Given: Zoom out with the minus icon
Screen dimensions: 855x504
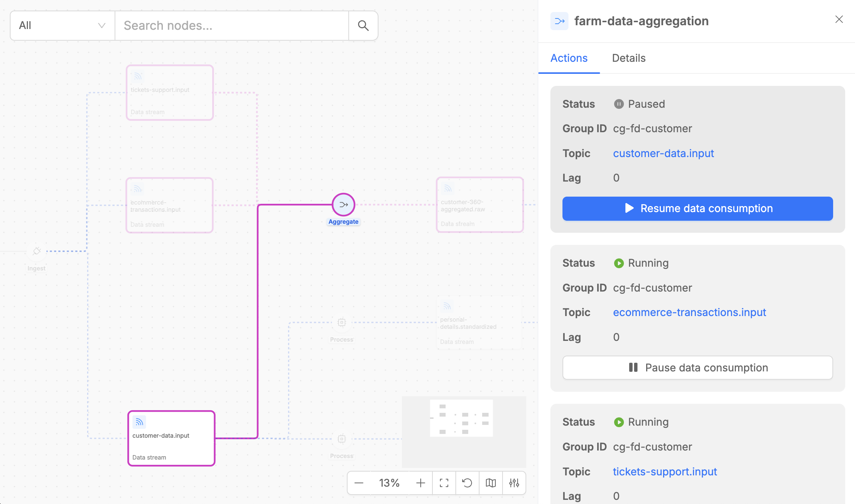Looking at the screenshot, I should (359, 483).
